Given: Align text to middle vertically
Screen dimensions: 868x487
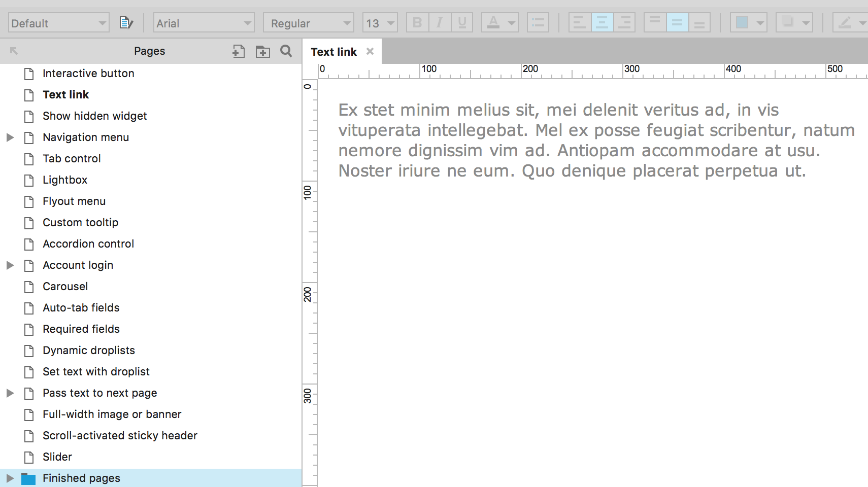Looking at the screenshot, I should click(x=677, y=23).
